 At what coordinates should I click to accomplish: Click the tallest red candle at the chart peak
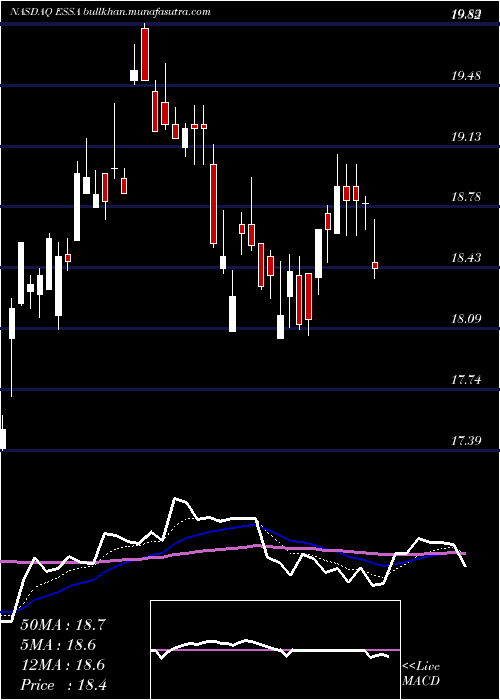coord(145,54)
